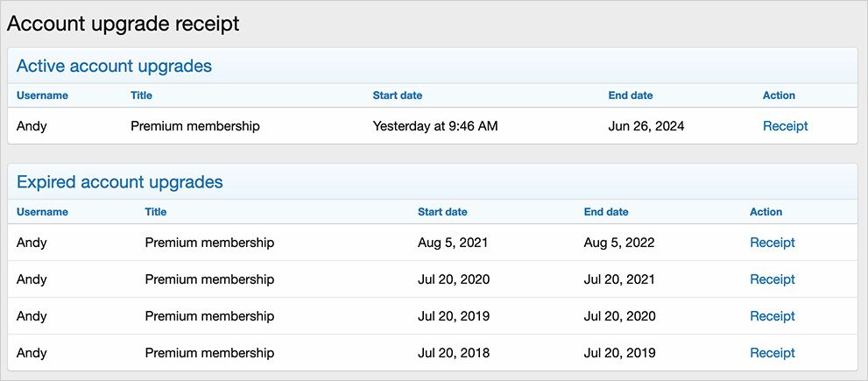Click Action header in expired upgrades table
Screen dimensions: 868x381
(766, 212)
